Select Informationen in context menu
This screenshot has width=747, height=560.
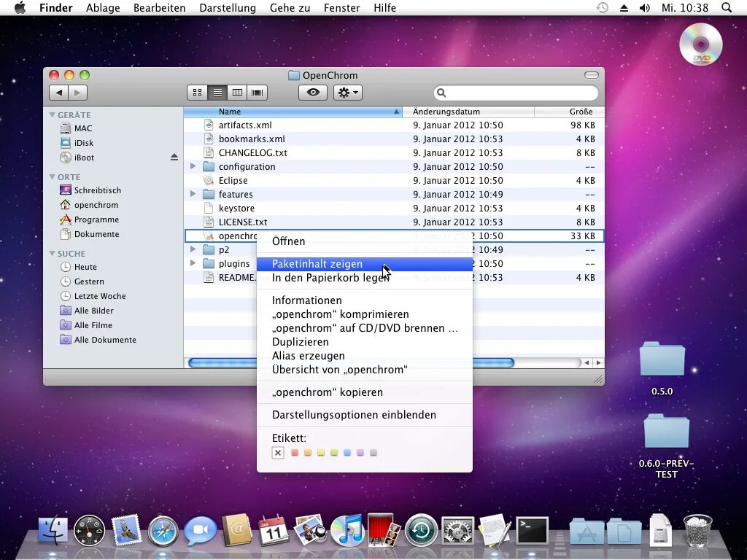[x=365, y=300]
